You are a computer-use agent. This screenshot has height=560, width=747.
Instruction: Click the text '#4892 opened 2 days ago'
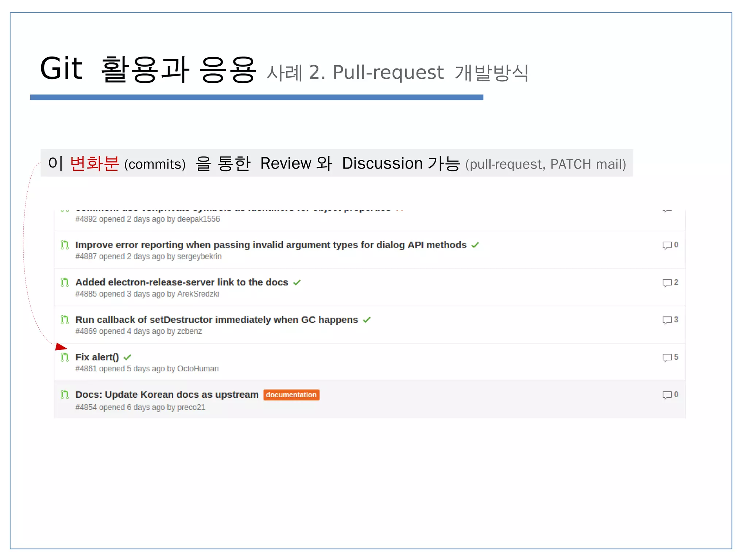[120, 219]
